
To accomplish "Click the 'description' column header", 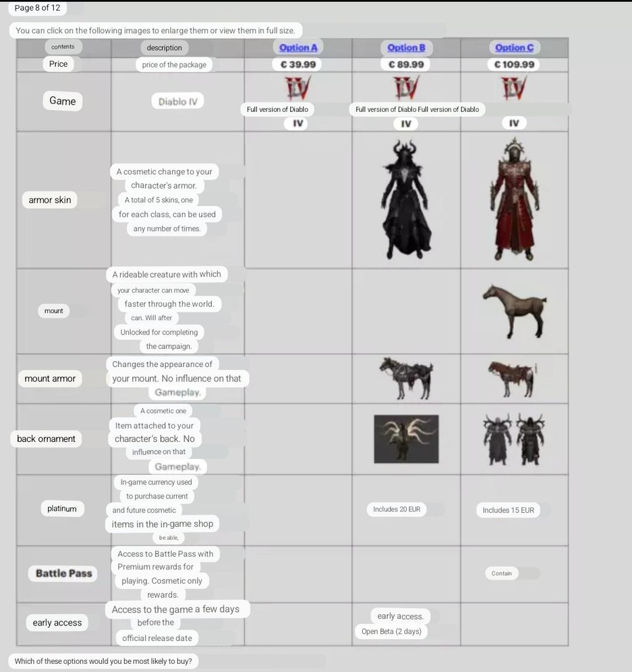I will [x=165, y=48].
